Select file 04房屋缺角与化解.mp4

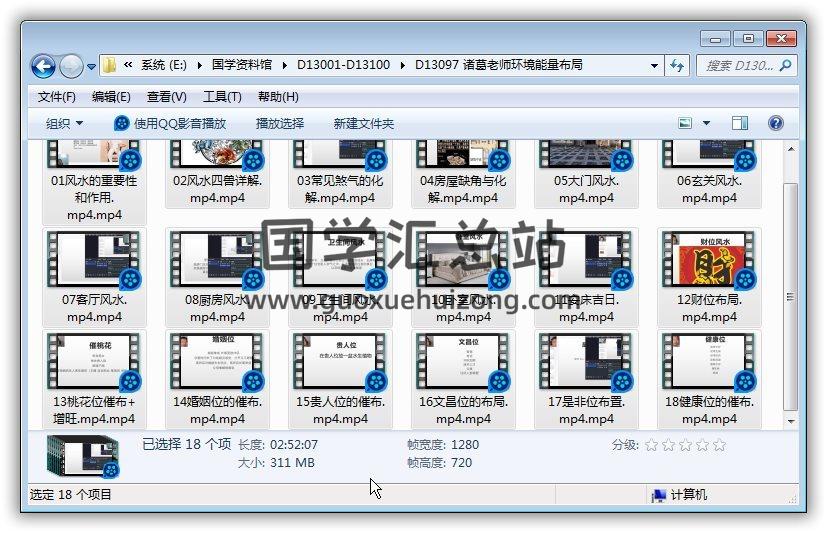coord(463,174)
